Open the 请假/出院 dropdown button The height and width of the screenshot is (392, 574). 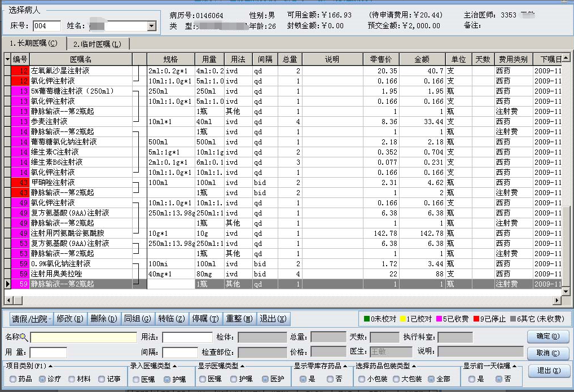tap(32, 319)
